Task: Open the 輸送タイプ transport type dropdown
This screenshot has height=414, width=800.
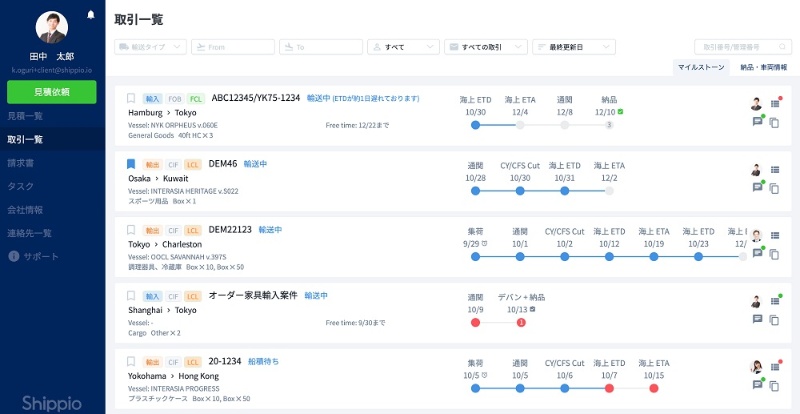Action: pos(151,47)
